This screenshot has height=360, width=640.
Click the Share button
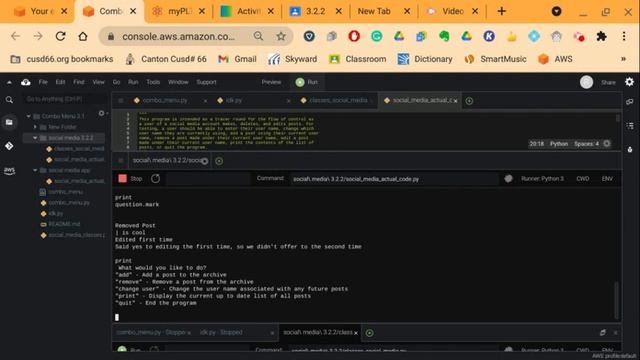pyautogui.click(x=608, y=82)
